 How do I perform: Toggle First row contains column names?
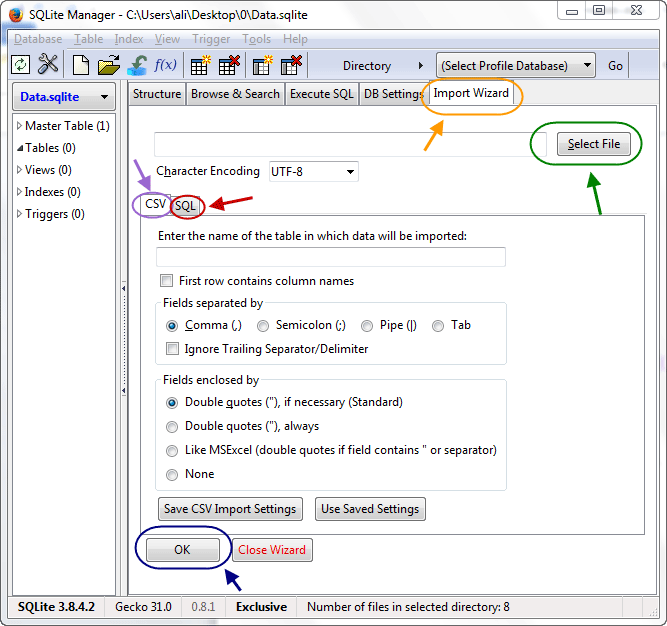pos(166,281)
